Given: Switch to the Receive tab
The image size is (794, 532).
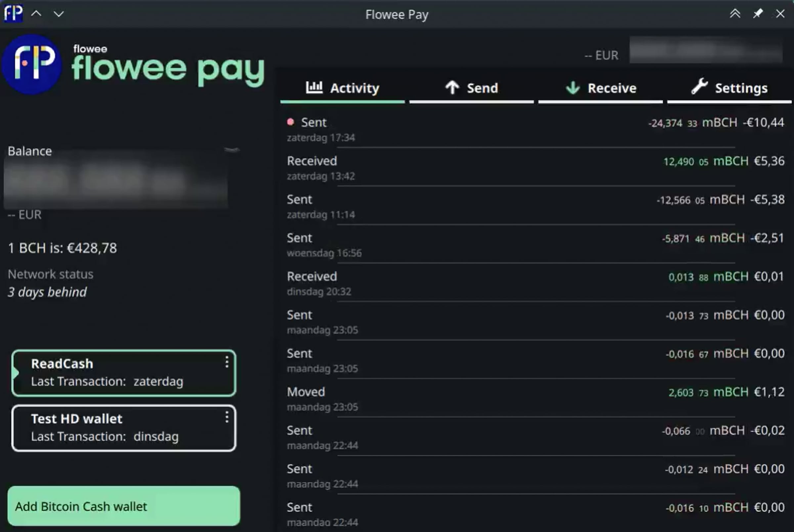Looking at the screenshot, I should pyautogui.click(x=600, y=88).
